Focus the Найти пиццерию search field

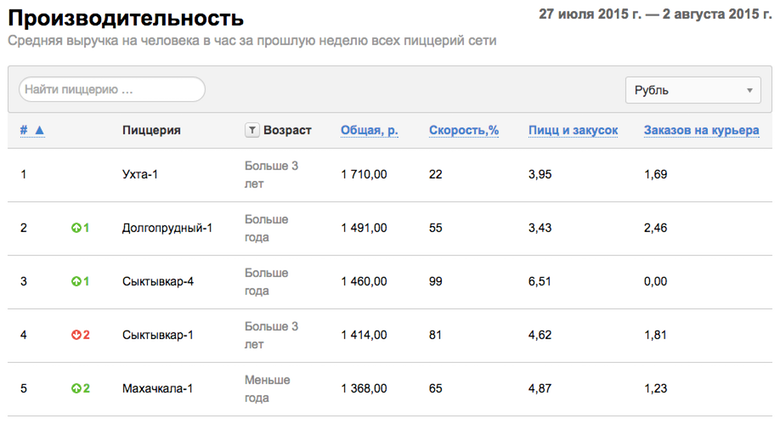112,90
